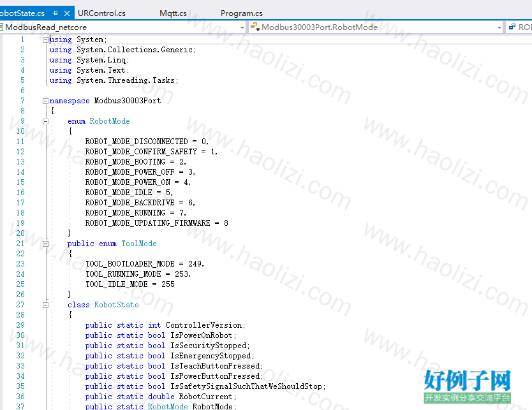532x410 pixels.
Task: Click the ToolMode enum name
Action: [x=139, y=244]
